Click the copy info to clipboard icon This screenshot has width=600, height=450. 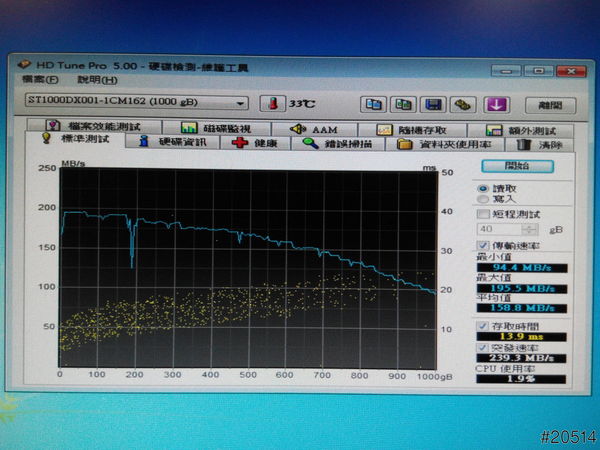point(372,104)
